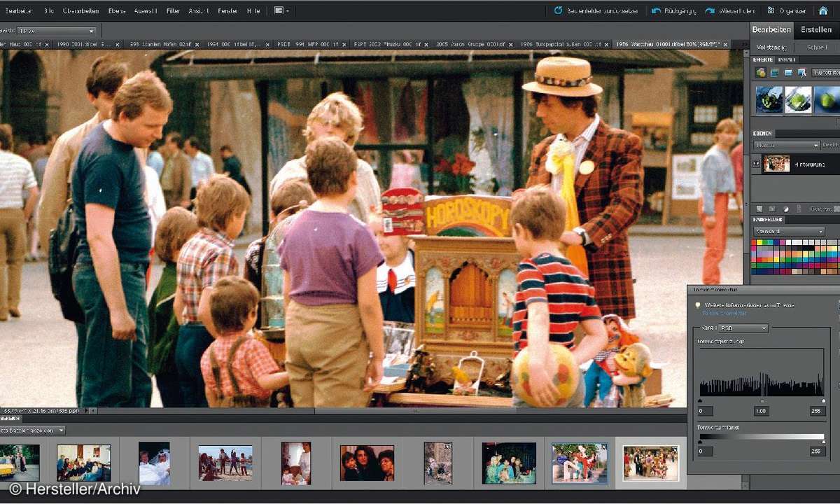Viewport: 840px width, 504px height.
Task: Open the Ansicht menu
Action: (x=199, y=10)
